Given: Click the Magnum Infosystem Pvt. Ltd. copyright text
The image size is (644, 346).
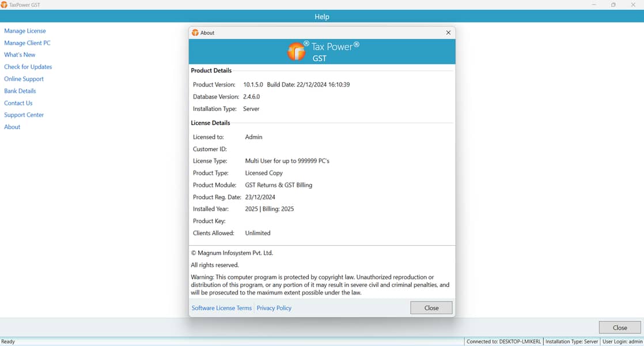Looking at the screenshot, I should coord(232,253).
